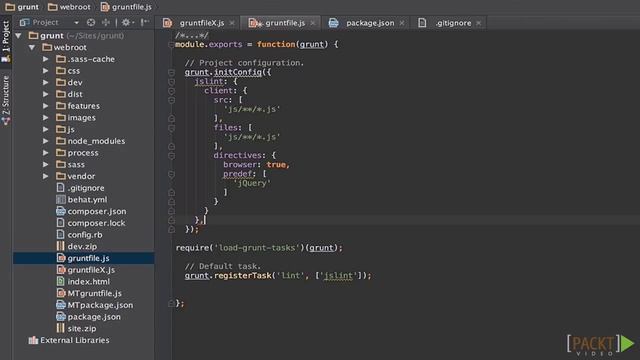Expand the folded comment /*...*/
640x360 pixels.
tap(192, 36)
